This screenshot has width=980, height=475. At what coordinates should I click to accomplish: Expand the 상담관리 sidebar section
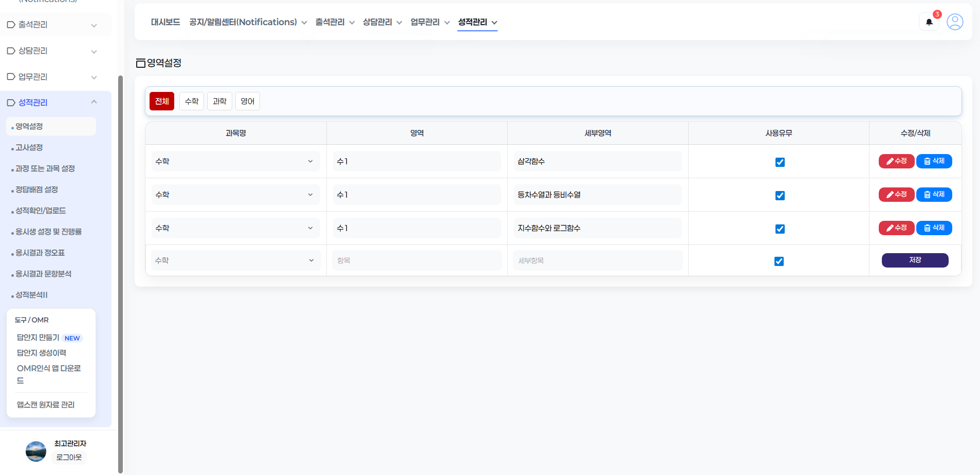94,51
